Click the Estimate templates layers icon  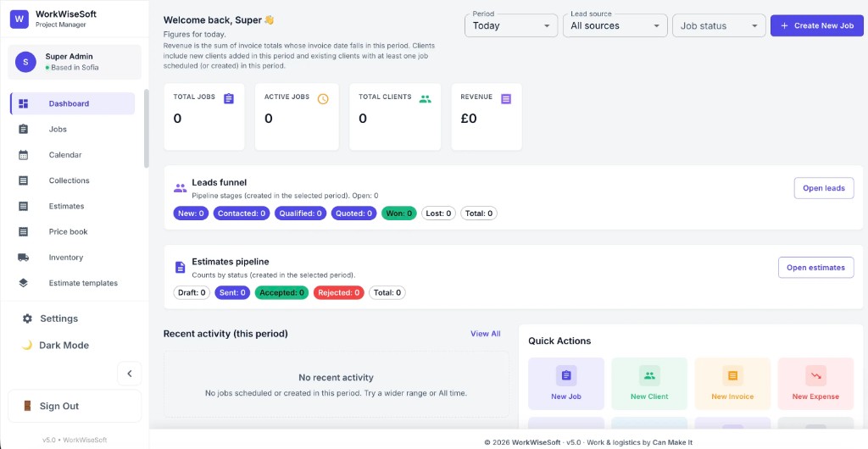pyautogui.click(x=23, y=283)
